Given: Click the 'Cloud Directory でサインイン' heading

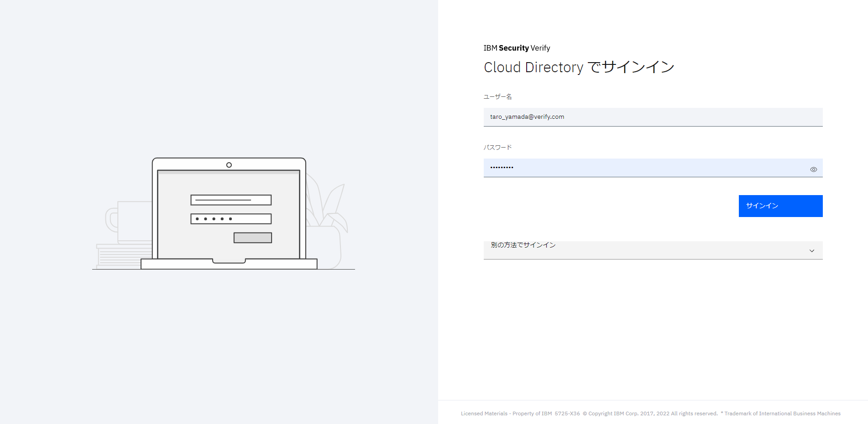Looking at the screenshot, I should tap(579, 67).
